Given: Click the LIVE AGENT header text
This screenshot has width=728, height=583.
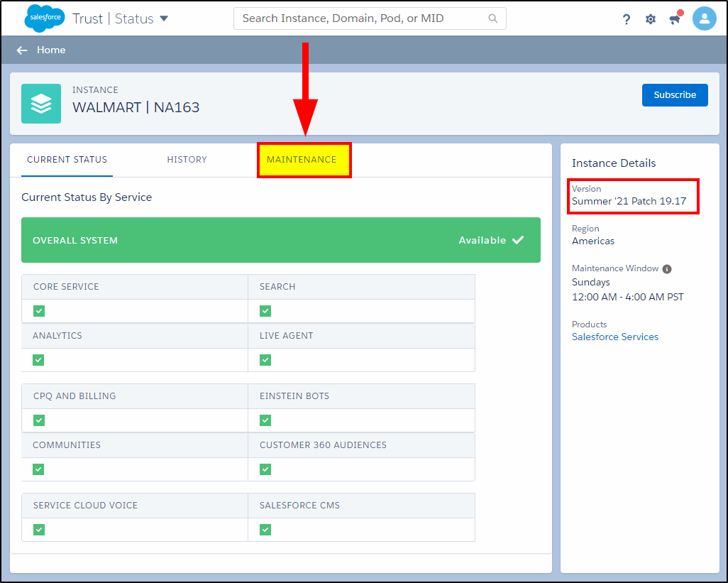Looking at the screenshot, I should click(286, 335).
